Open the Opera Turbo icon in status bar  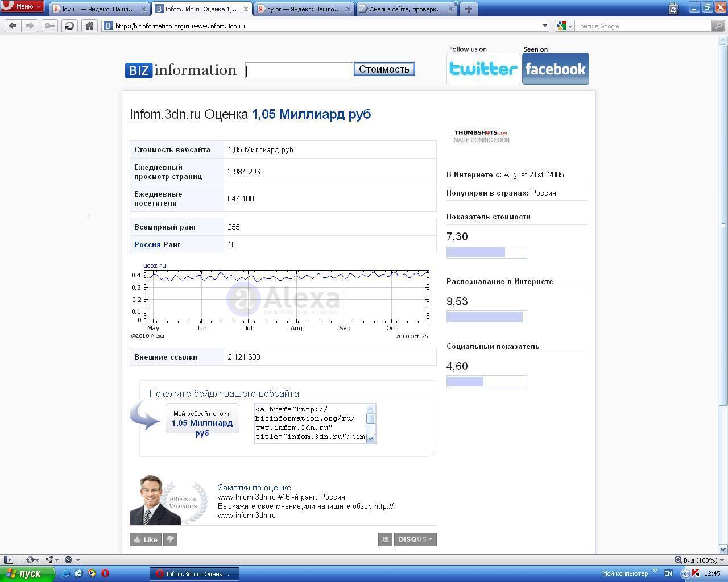click(68, 560)
